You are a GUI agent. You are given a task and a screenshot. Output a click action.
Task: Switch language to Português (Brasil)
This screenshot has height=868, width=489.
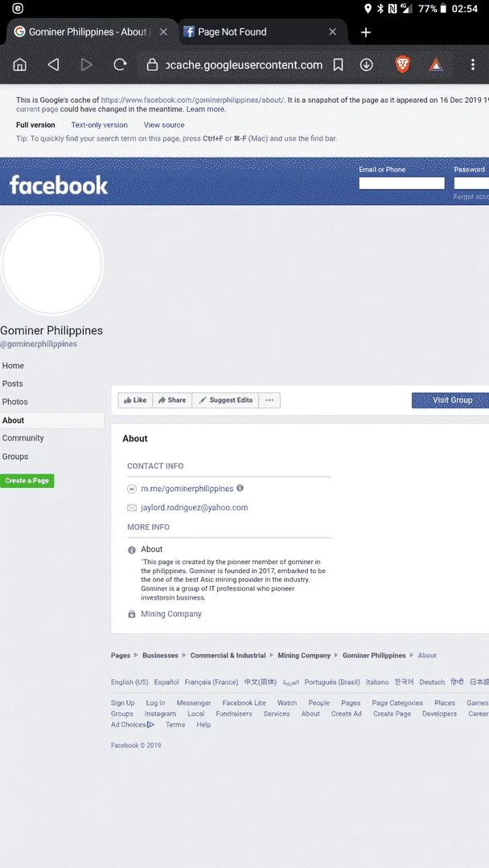(332, 682)
